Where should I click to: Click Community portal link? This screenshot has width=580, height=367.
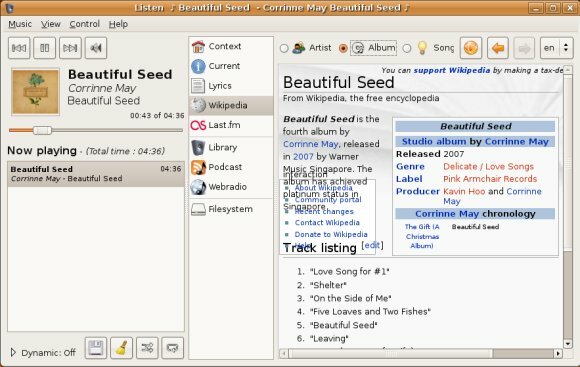pos(328,200)
